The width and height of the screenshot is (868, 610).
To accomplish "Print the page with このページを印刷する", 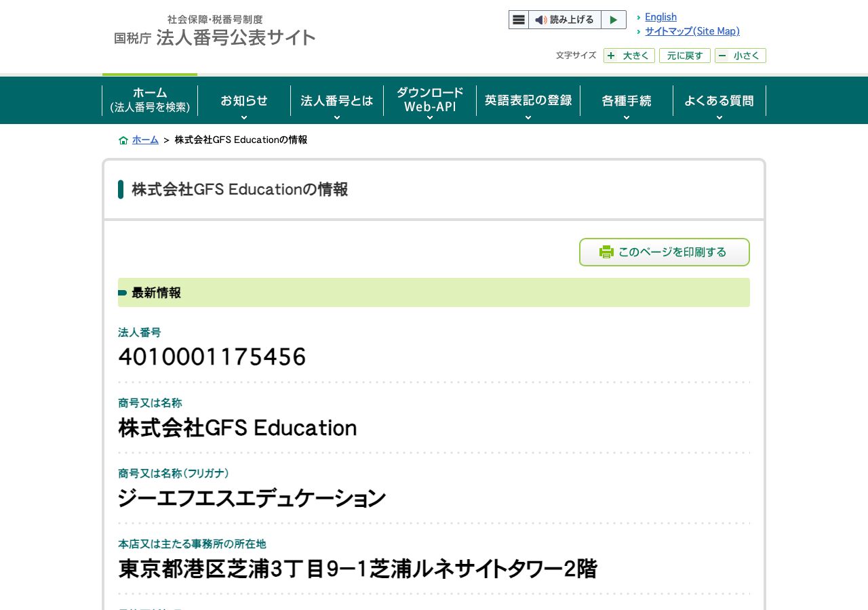I will [665, 252].
